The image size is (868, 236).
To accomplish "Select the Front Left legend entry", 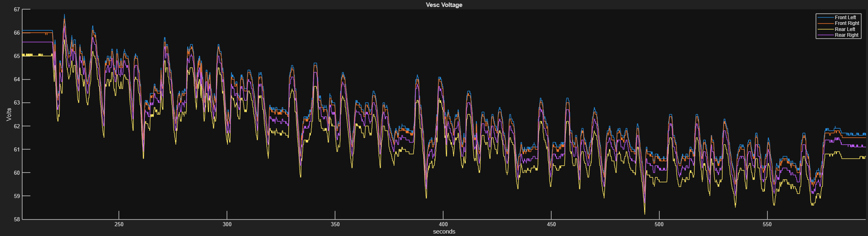I will [845, 18].
